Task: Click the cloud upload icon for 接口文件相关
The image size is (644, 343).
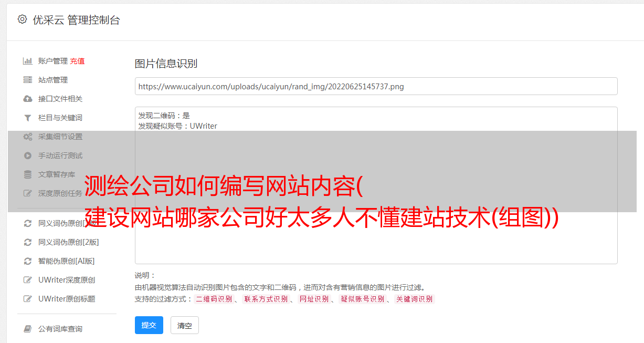Action: point(27,99)
